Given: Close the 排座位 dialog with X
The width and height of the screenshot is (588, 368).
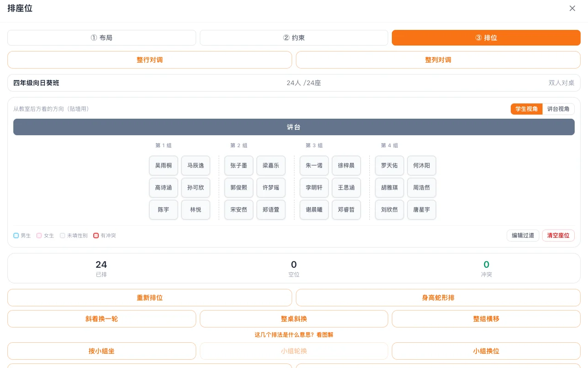Looking at the screenshot, I should point(572,8).
